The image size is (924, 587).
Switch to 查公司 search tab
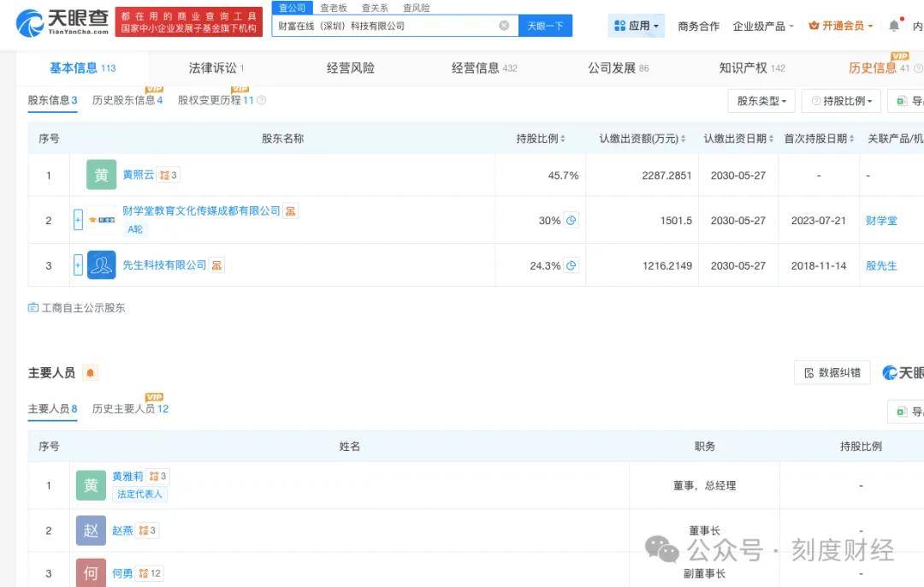click(293, 8)
